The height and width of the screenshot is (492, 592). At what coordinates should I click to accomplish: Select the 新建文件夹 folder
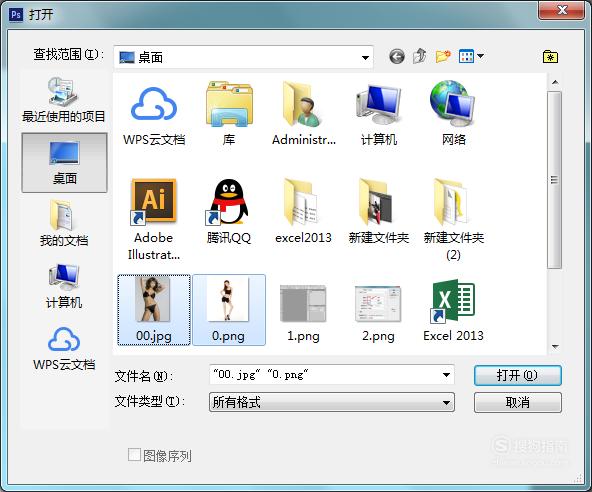pyautogui.click(x=379, y=211)
